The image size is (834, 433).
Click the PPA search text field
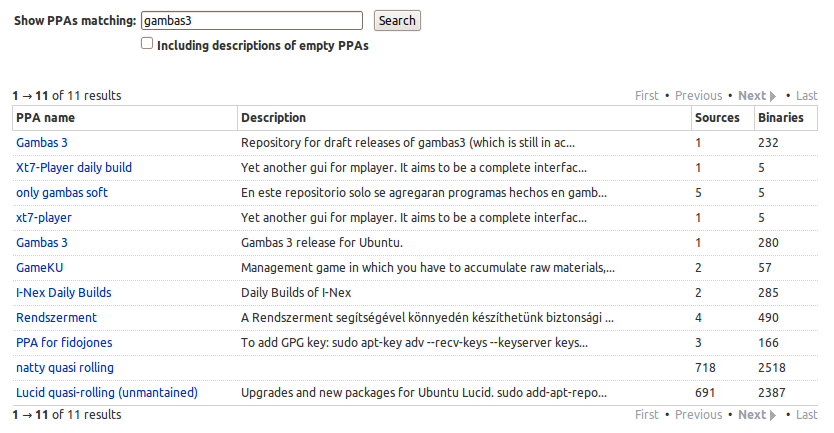[250, 20]
